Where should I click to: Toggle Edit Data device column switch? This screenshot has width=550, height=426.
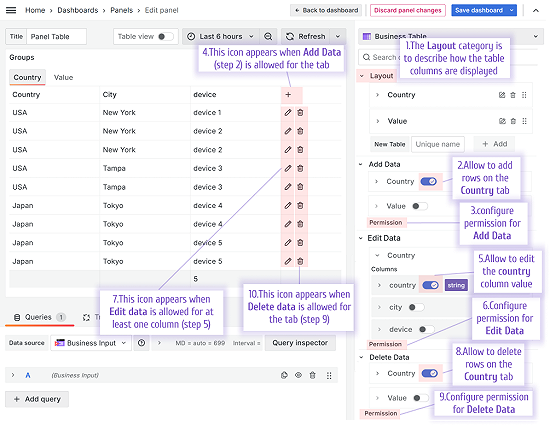tap(427, 330)
